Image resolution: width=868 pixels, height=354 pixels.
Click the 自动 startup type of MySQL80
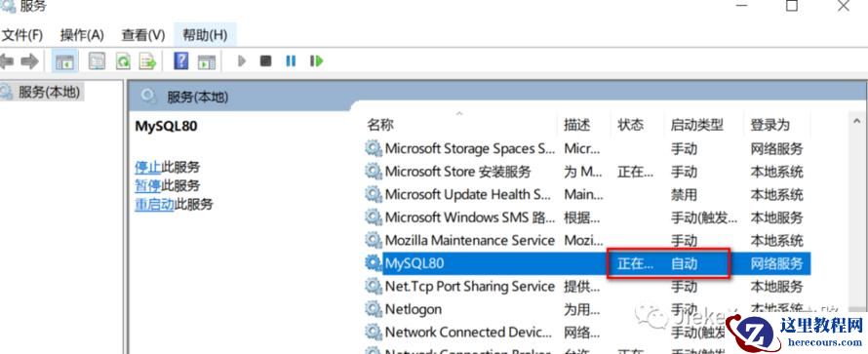[684, 264]
